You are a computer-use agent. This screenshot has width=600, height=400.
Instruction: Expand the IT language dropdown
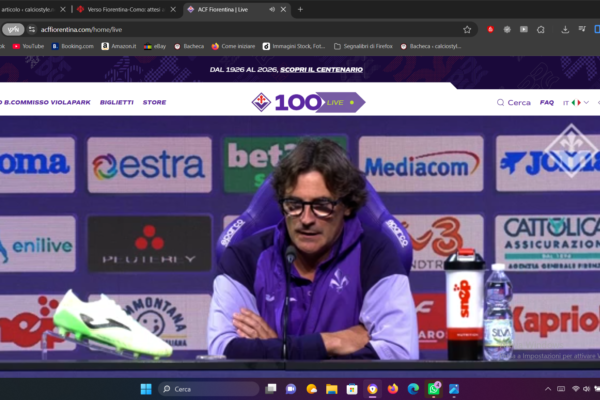pyautogui.click(x=576, y=103)
